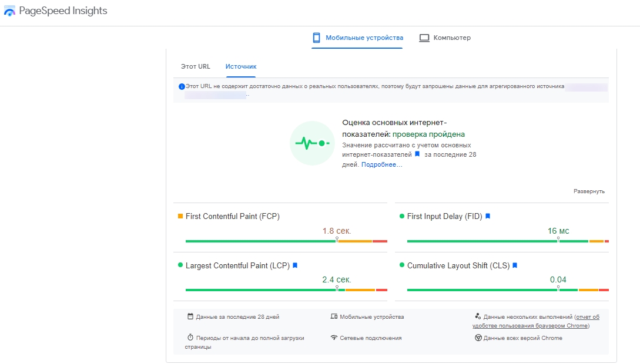
Task: Open the 'Источник' tab
Action: 241,66
